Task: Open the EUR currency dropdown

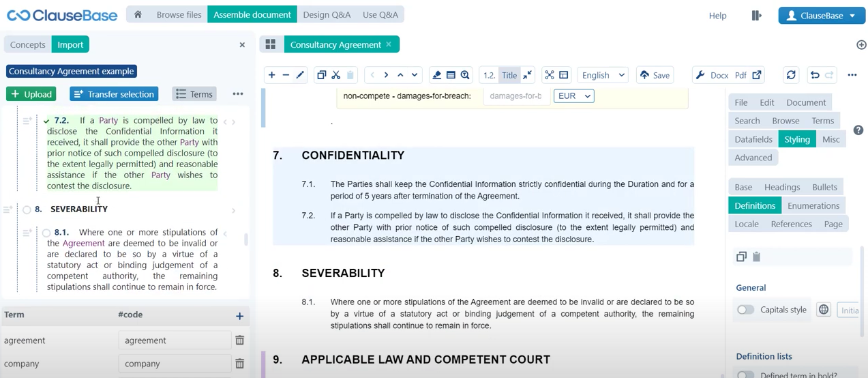Action: click(573, 96)
